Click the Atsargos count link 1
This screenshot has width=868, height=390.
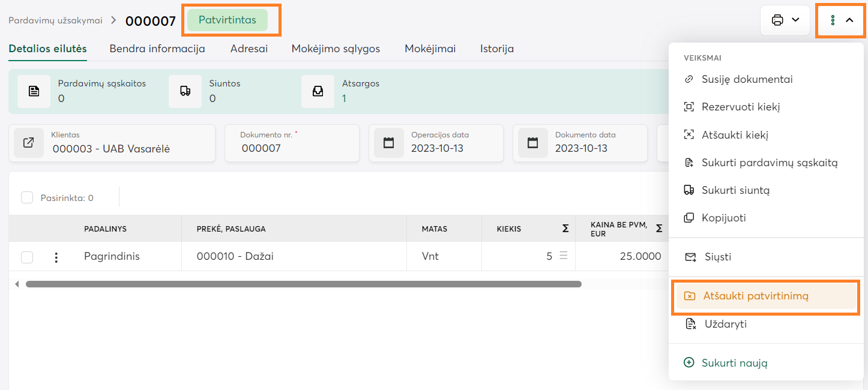344,98
